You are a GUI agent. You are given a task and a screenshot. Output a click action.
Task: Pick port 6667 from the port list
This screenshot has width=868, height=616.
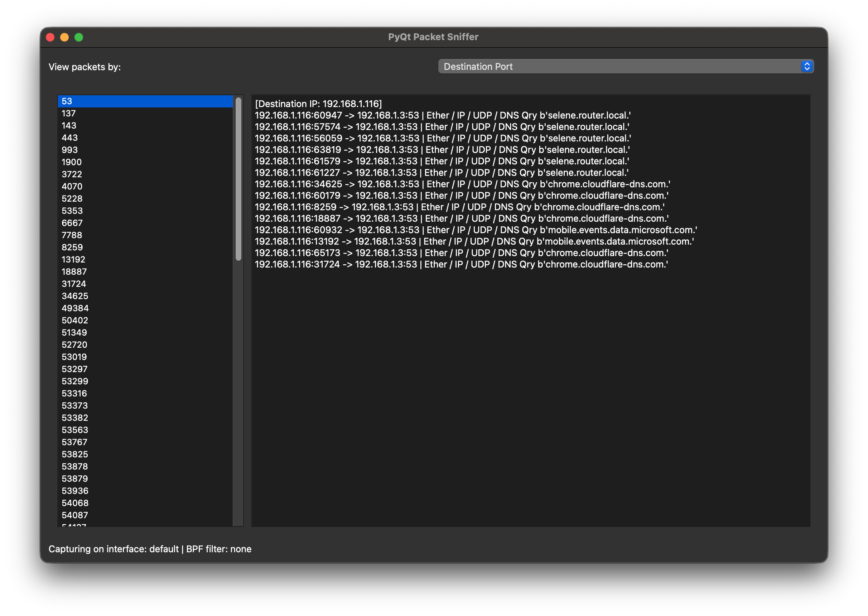pos(72,223)
